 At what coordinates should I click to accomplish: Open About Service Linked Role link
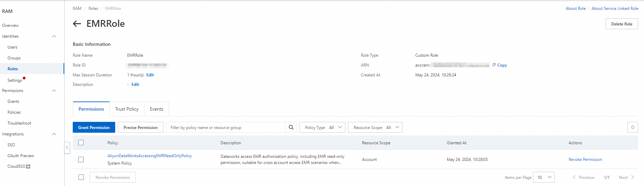(x=615, y=8)
